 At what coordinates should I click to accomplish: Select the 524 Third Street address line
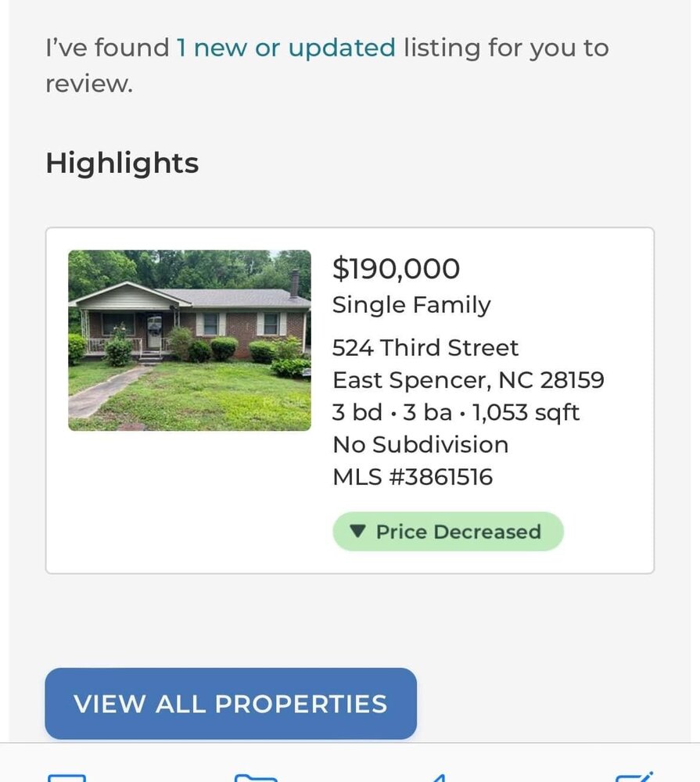coord(425,347)
